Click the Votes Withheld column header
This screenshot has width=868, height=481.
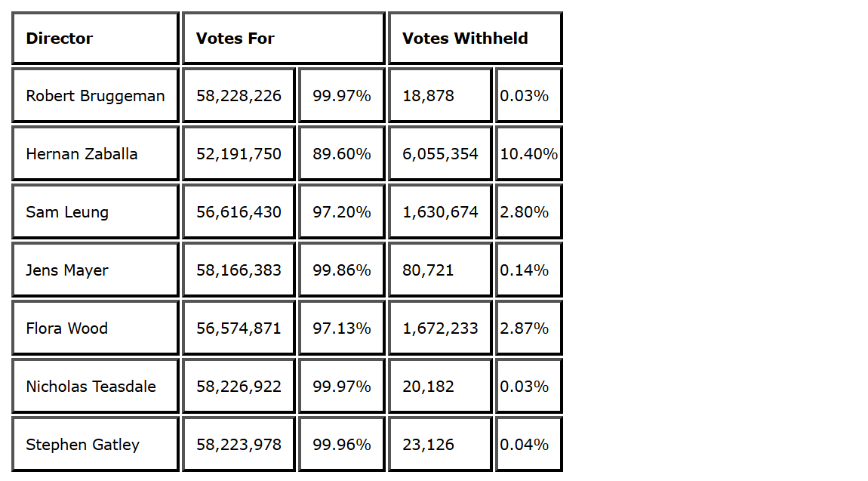pos(475,39)
